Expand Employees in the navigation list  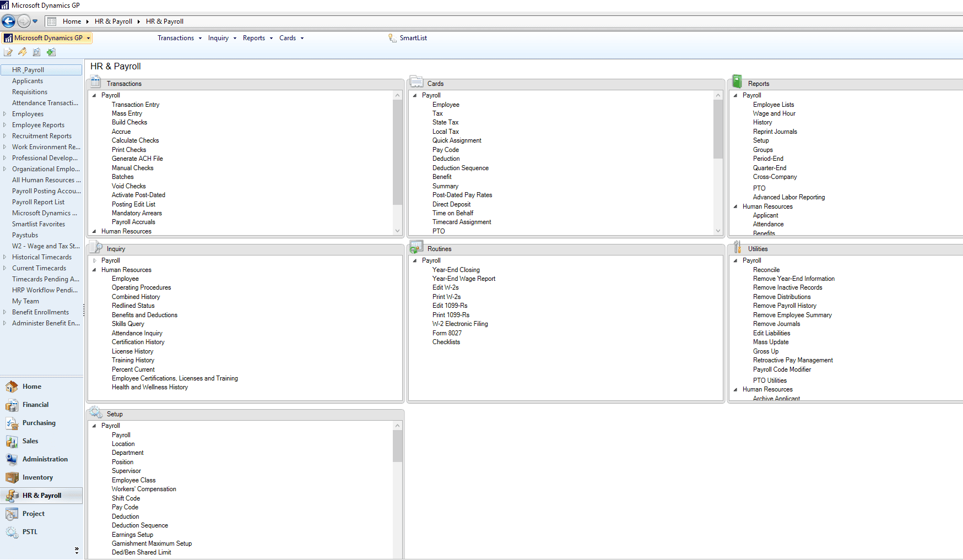5,114
